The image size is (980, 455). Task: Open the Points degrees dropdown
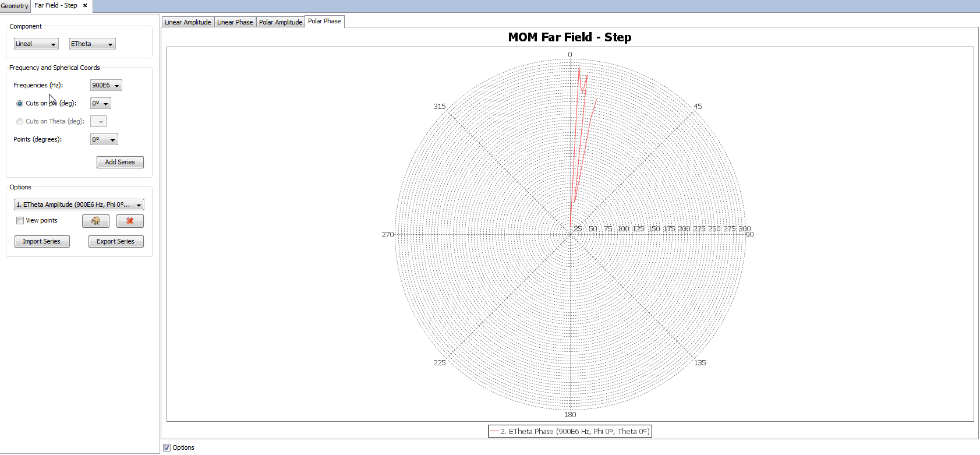[104, 140]
